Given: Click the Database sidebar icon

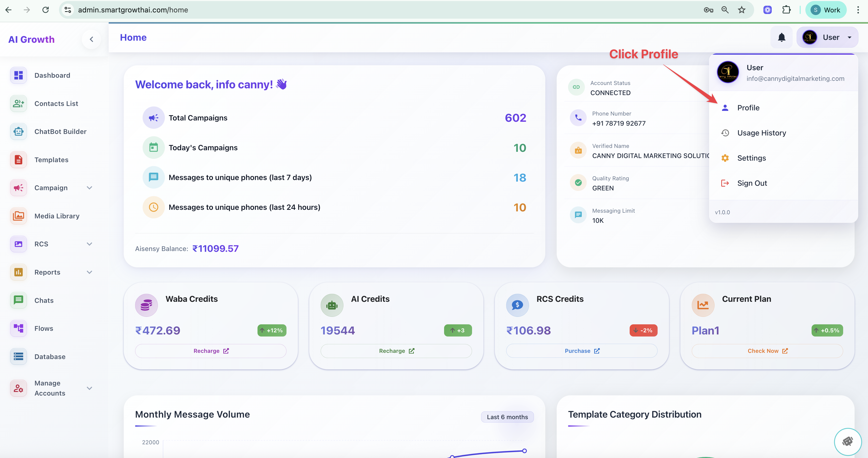Looking at the screenshot, I should [19, 356].
